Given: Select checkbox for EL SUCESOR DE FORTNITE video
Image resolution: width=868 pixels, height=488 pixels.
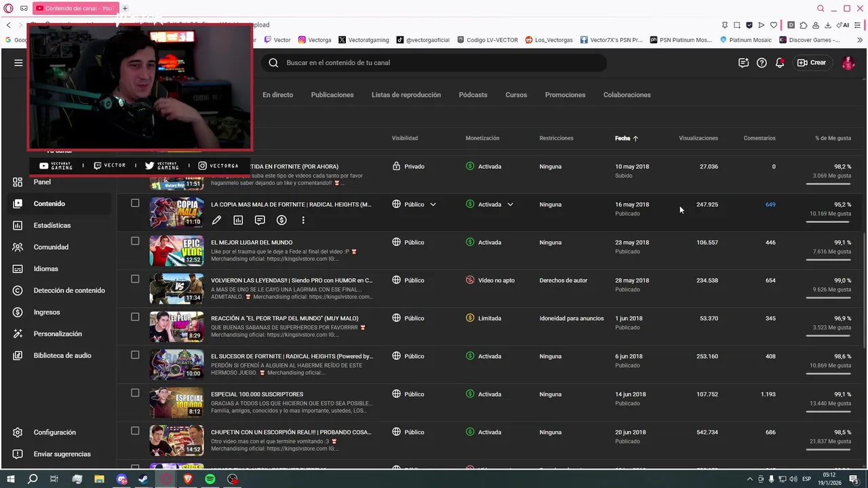Looking at the screenshot, I should 135,354.
